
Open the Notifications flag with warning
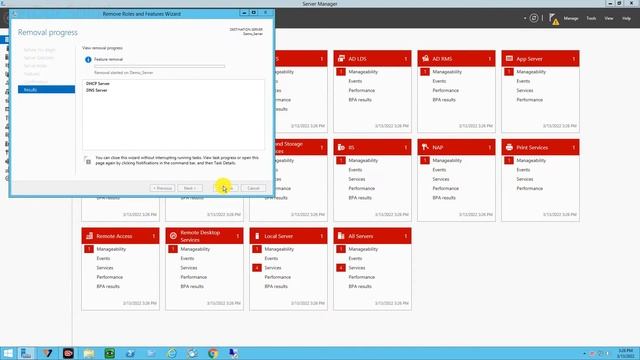(x=554, y=19)
